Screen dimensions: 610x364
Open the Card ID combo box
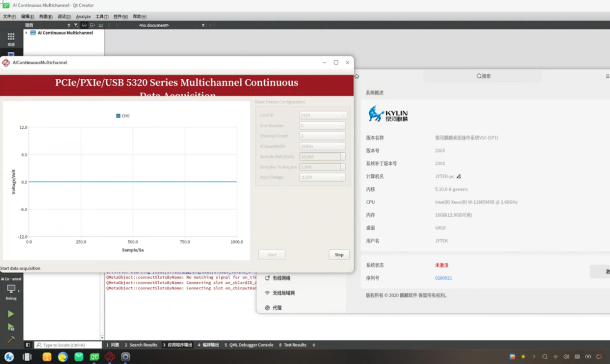click(323, 115)
